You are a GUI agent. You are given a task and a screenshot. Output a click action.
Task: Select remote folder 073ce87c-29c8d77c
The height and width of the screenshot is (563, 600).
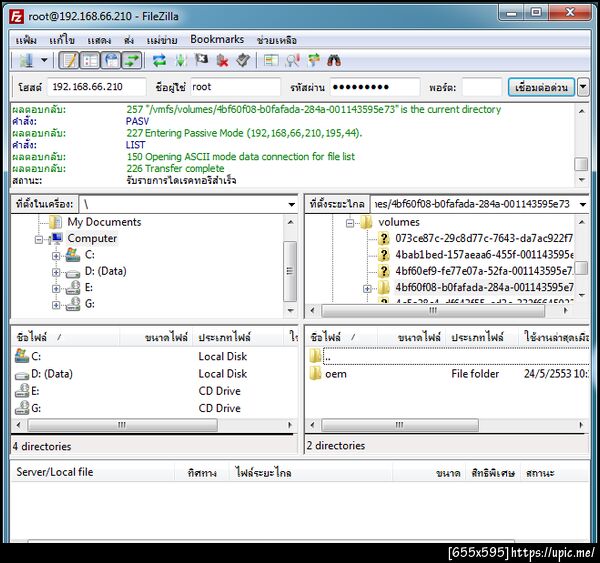[484, 238]
